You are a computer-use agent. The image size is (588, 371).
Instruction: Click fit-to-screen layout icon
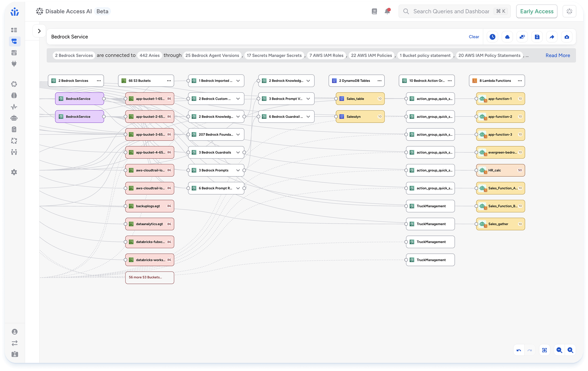(544, 350)
